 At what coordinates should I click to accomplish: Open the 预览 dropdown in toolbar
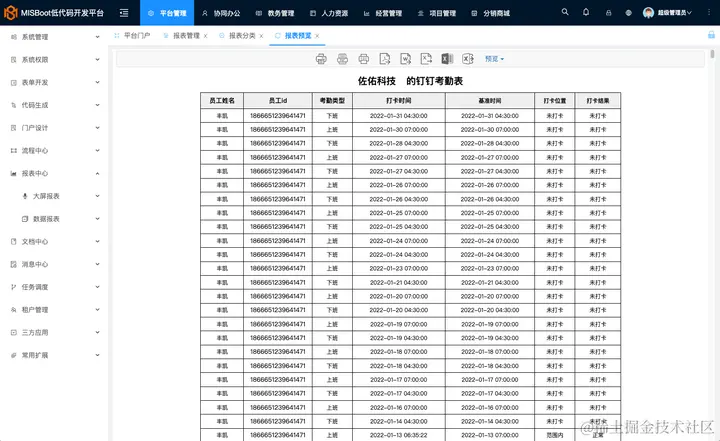(x=494, y=59)
